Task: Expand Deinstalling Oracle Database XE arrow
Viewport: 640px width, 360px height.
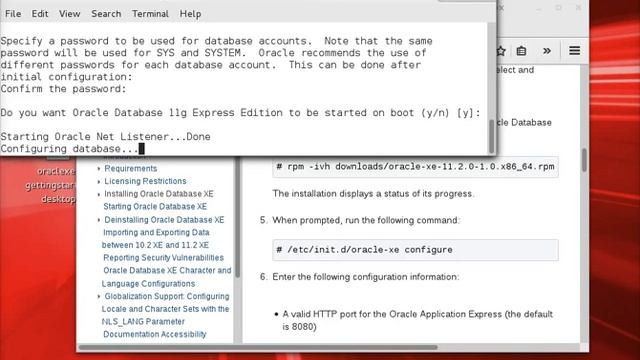Action: [x=99, y=220]
